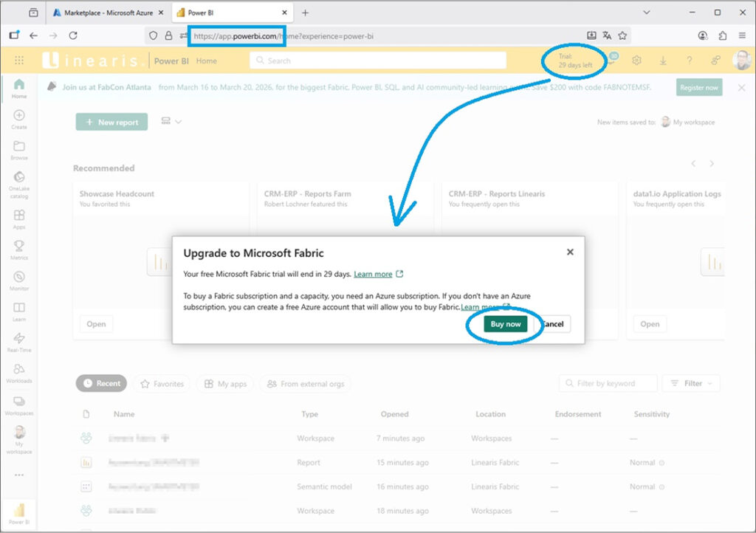This screenshot has width=756, height=533.
Task: Expand the Filter dropdown
Action: (x=691, y=383)
